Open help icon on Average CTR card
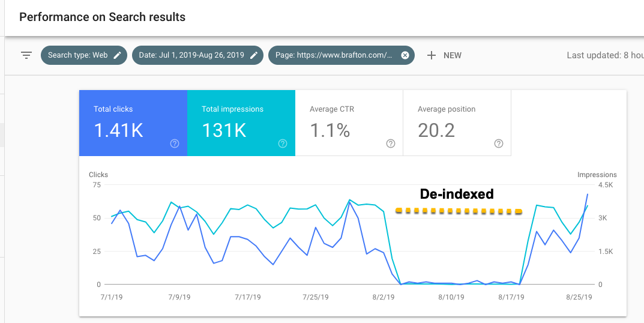 pos(391,143)
